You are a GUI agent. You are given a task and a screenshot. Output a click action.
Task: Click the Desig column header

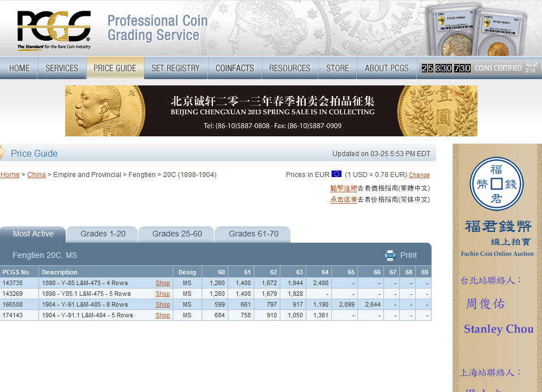click(187, 272)
